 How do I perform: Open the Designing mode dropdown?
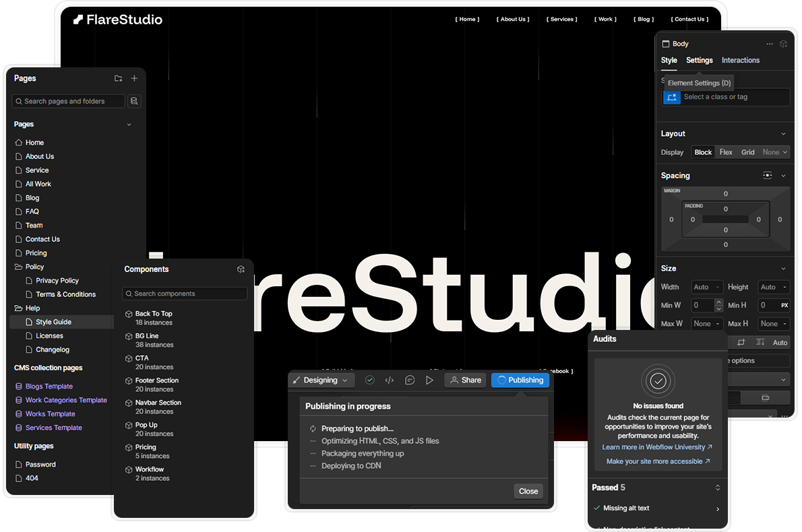point(322,380)
